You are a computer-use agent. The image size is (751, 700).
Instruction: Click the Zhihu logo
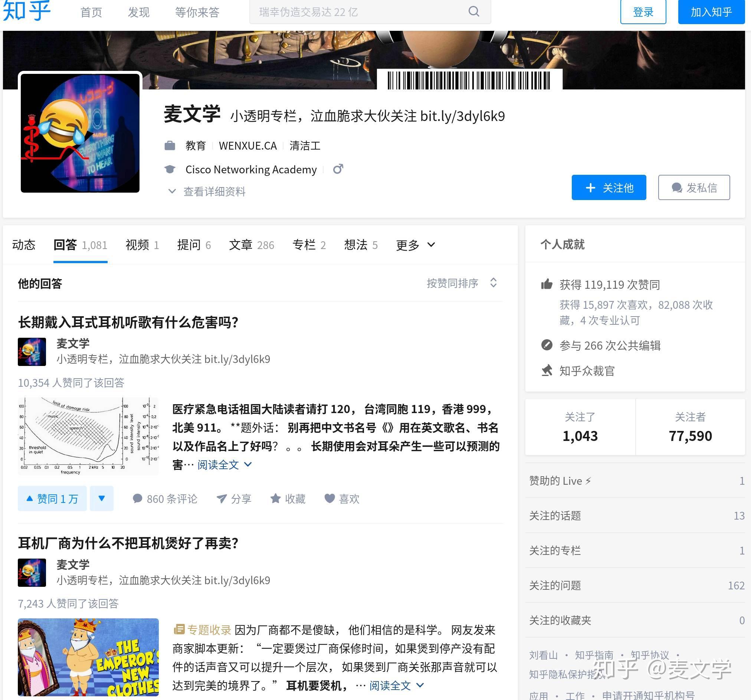[x=26, y=11]
